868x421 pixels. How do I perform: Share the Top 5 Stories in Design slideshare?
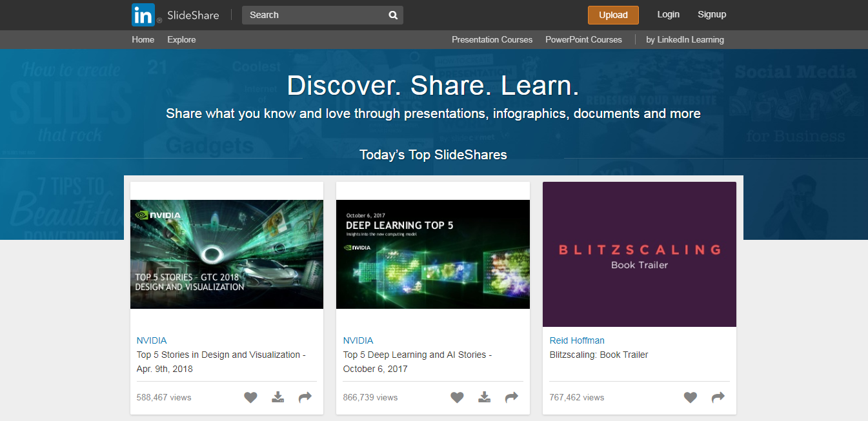pyautogui.click(x=305, y=398)
